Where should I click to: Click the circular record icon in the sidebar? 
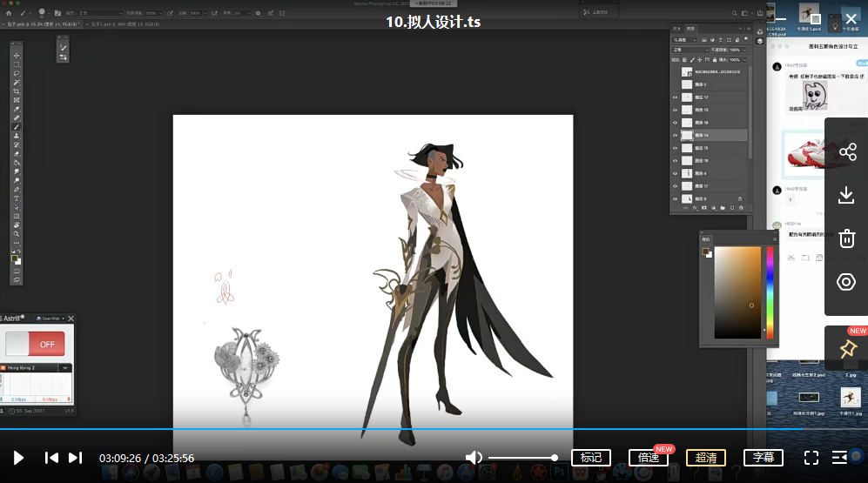click(846, 282)
